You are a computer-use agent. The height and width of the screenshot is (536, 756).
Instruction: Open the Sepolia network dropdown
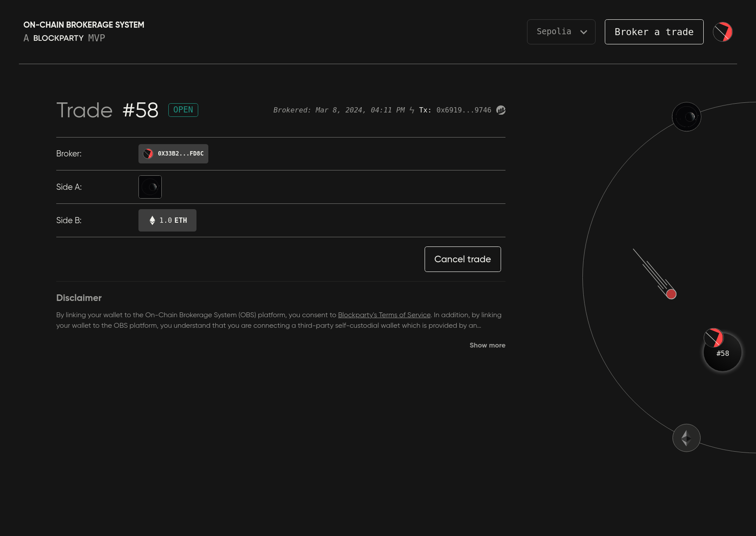[561, 32]
